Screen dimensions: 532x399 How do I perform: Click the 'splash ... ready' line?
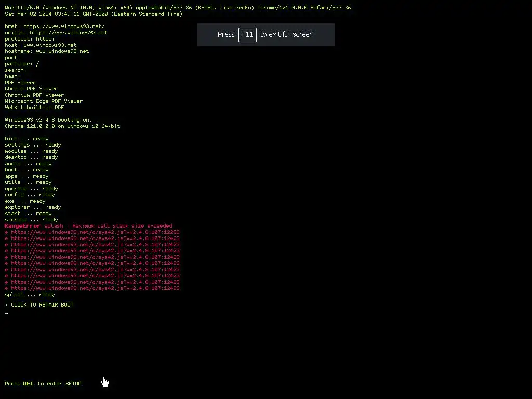click(x=30, y=295)
